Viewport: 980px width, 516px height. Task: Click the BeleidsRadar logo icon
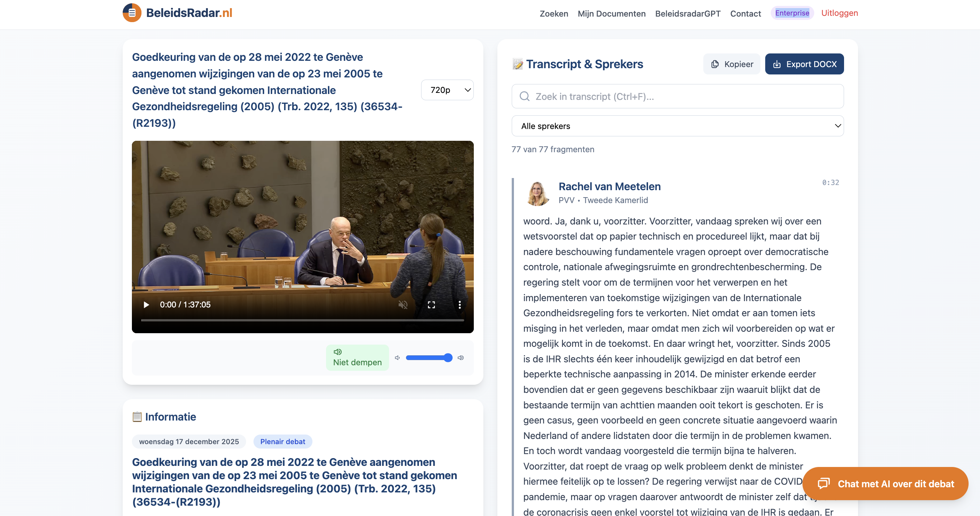(x=132, y=12)
